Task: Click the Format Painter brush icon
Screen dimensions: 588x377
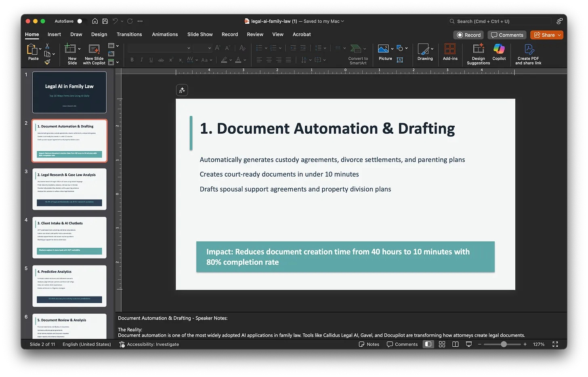Action: tap(47, 62)
